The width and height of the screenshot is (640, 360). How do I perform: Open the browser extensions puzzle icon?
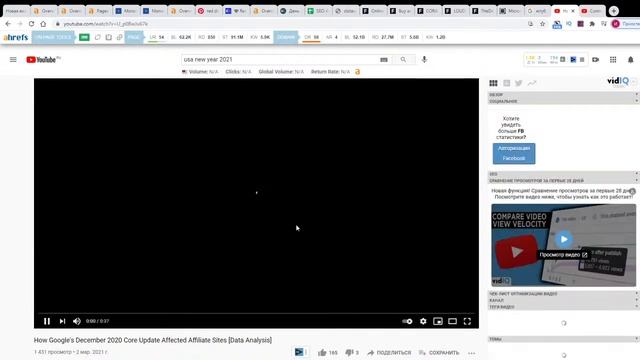point(592,24)
